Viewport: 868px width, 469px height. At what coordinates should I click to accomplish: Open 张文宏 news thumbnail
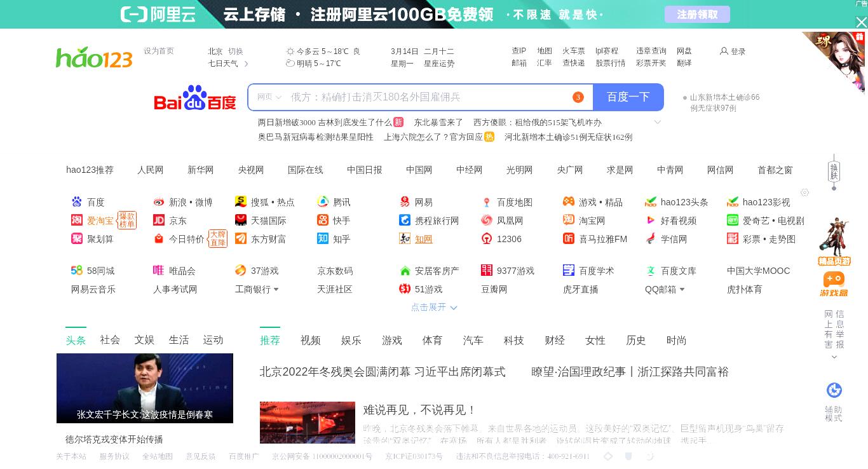click(145, 388)
